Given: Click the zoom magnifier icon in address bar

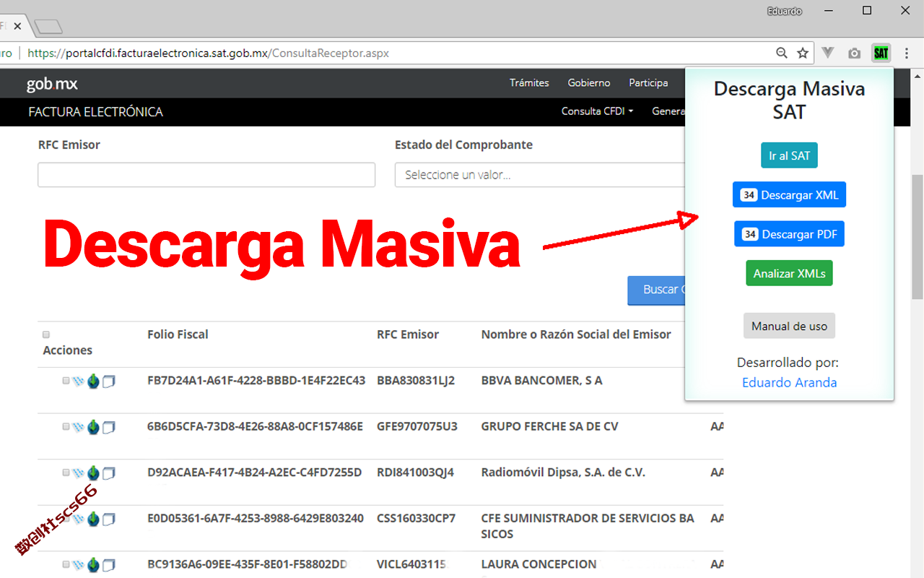Looking at the screenshot, I should tap(781, 53).
